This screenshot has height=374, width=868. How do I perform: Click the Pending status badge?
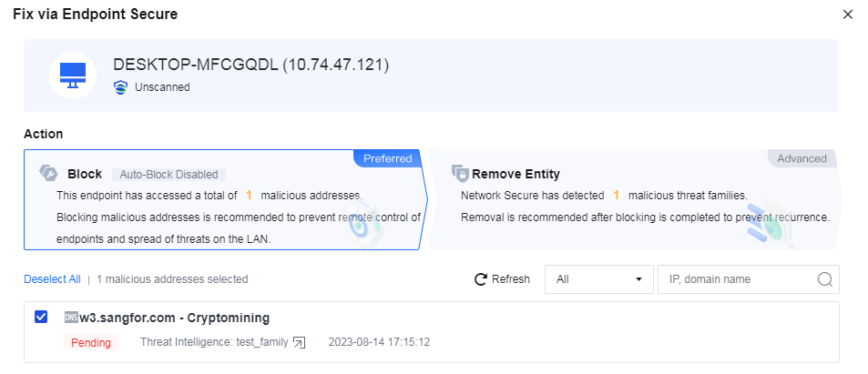(x=91, y=343)
